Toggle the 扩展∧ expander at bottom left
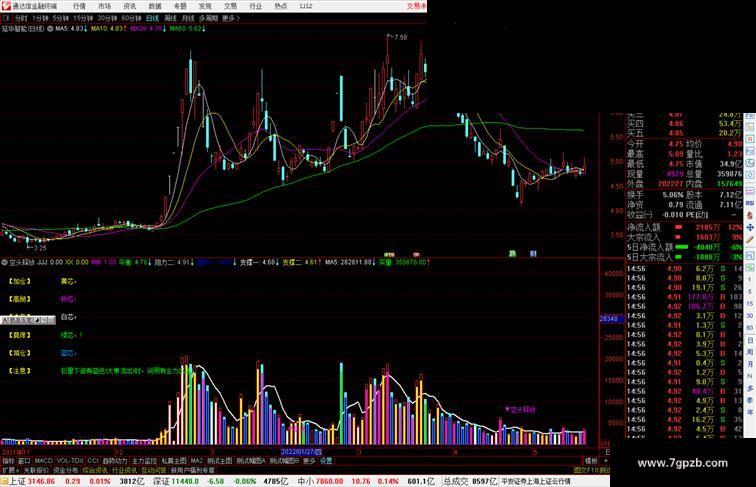 pos(10,470)
